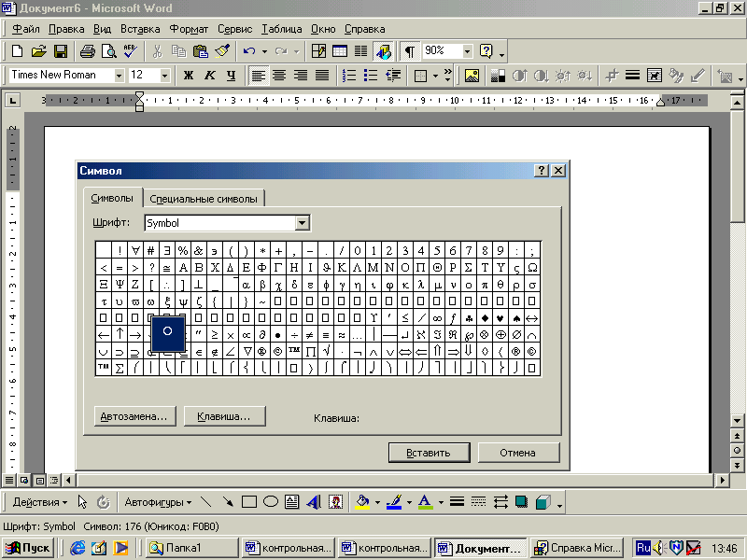This screenshot has height=560, width=747.
Task: Switch to the Специальные символы tab
Action: coord(204,199)
